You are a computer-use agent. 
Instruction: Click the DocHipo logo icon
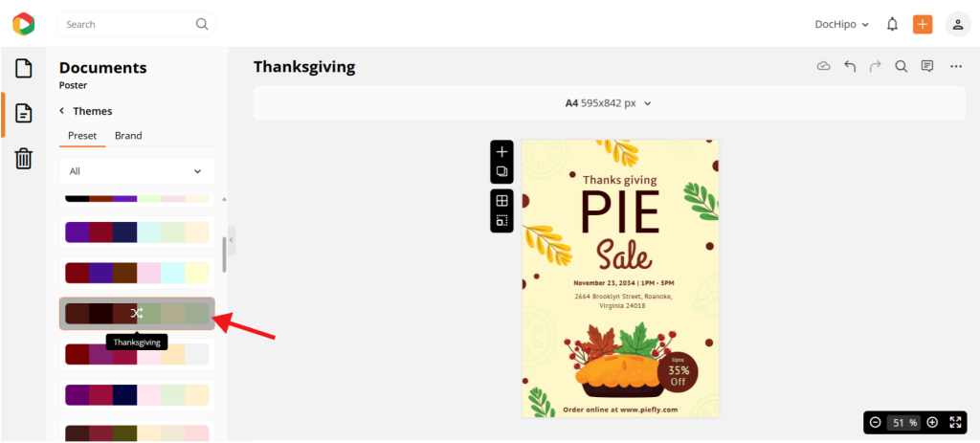tap(24, 24)
